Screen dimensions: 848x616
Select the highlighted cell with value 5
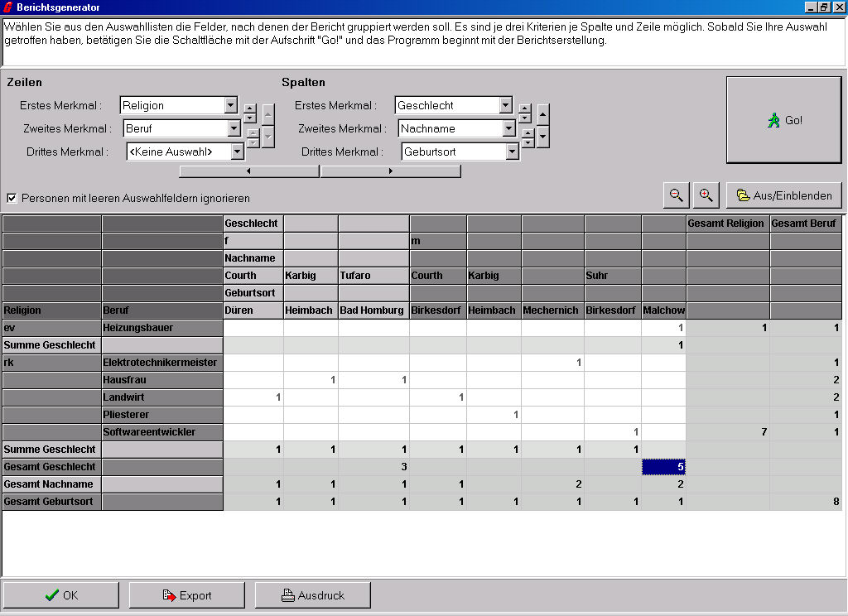[663, 467]
